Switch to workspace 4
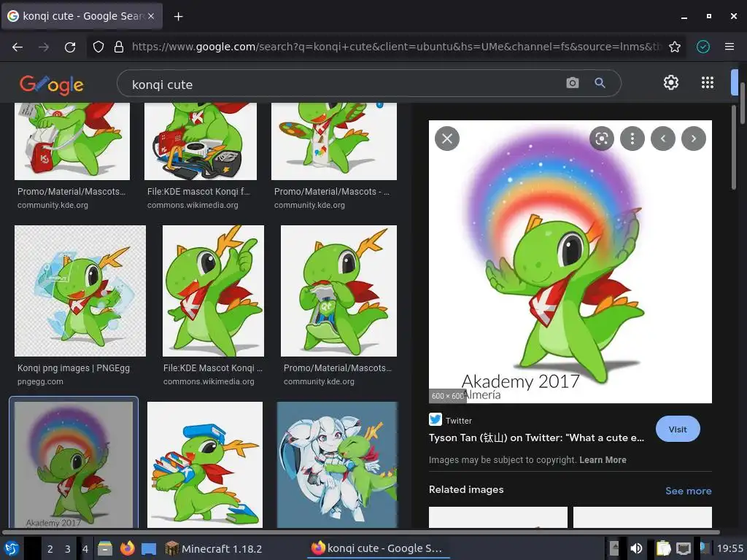 (85, 548)
